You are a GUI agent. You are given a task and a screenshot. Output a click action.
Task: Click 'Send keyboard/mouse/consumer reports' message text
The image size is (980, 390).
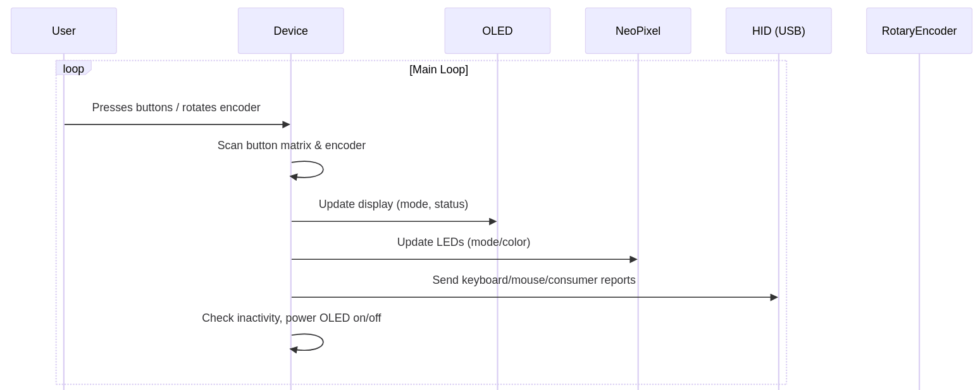click(533, 280)
